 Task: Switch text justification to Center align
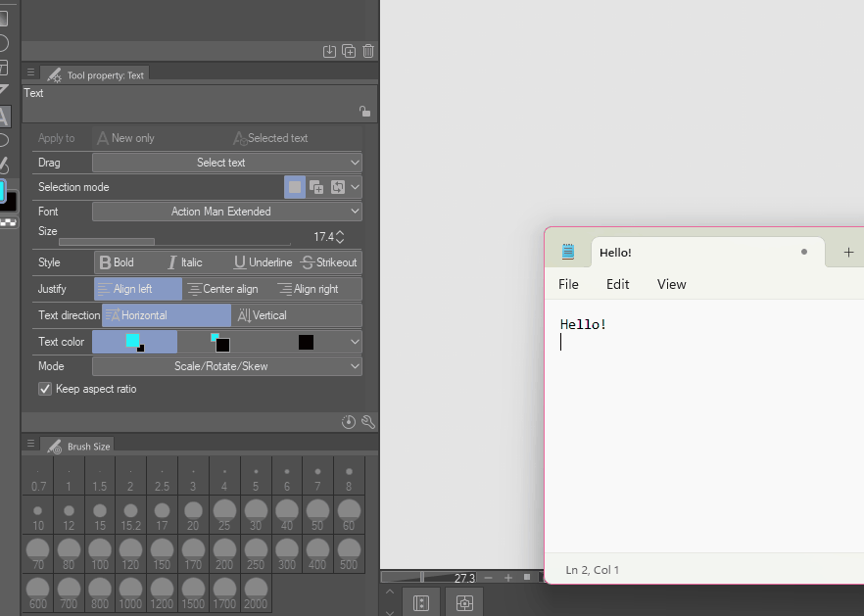point(223,289)
